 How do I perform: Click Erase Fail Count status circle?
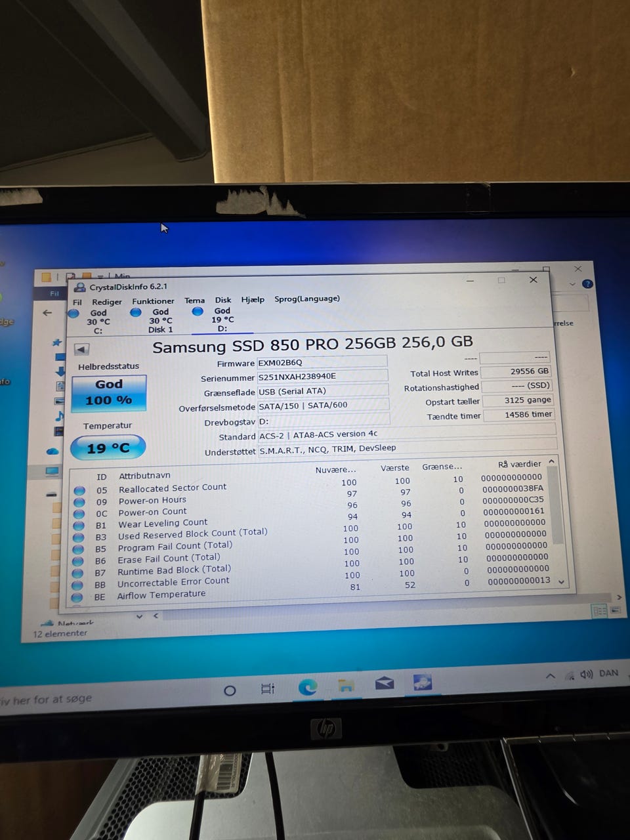tap(78, 561)
